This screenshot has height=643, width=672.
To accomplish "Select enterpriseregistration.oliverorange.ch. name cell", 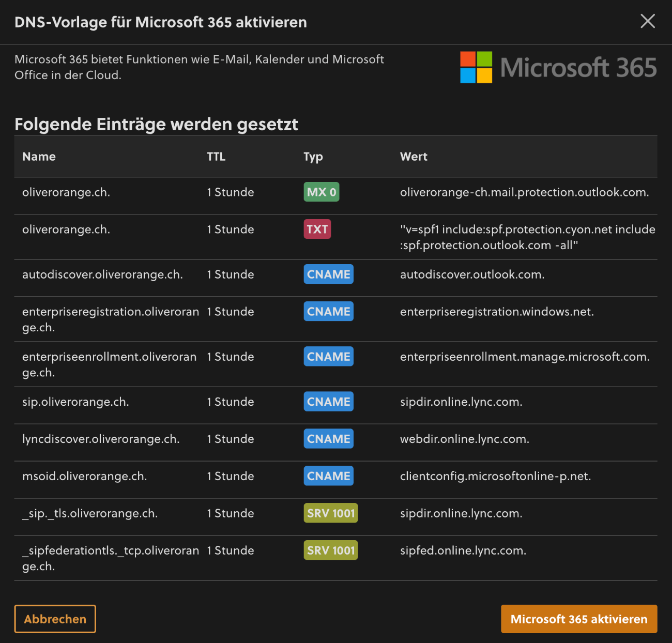I will (x=111, y=319).
